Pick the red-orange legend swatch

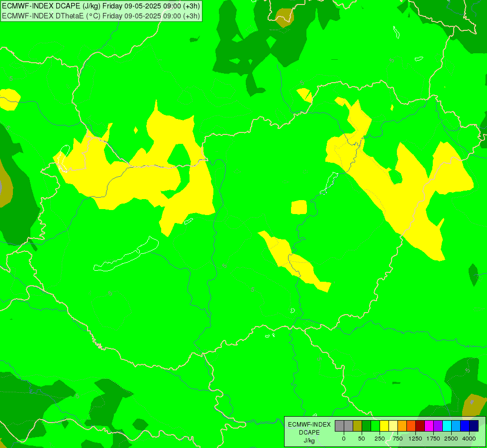coord(411,426)
